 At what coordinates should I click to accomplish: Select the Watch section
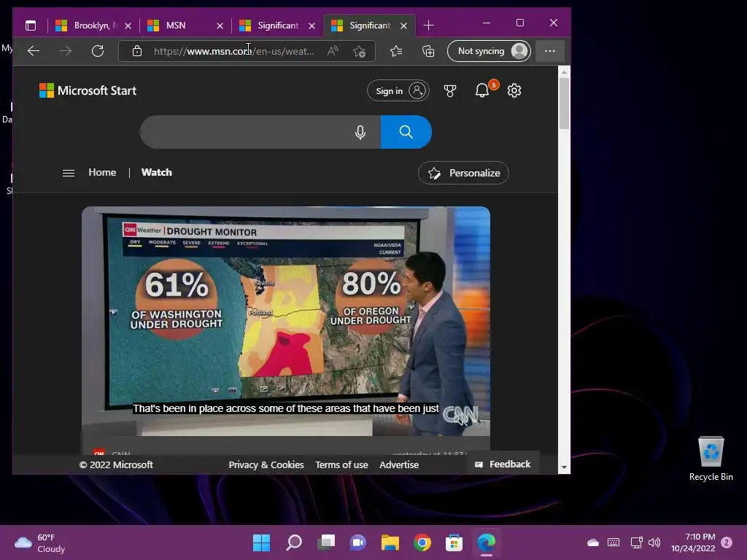pyautogui.click(x=156, y=172)
